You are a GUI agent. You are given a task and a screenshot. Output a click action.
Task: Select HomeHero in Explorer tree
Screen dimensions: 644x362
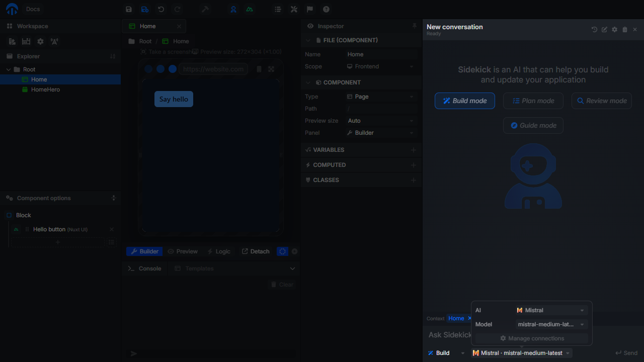60,89
